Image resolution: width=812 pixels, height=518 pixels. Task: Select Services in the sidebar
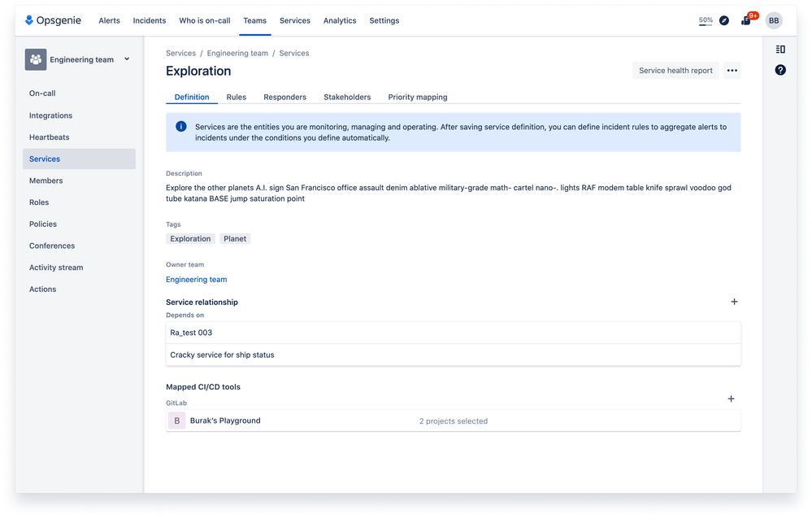click(79, 159)
